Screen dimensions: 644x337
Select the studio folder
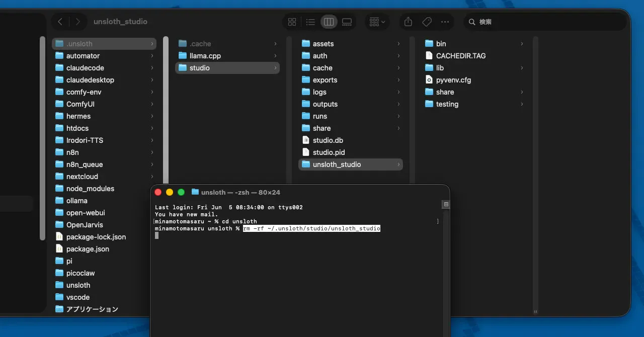coord(227,68)
